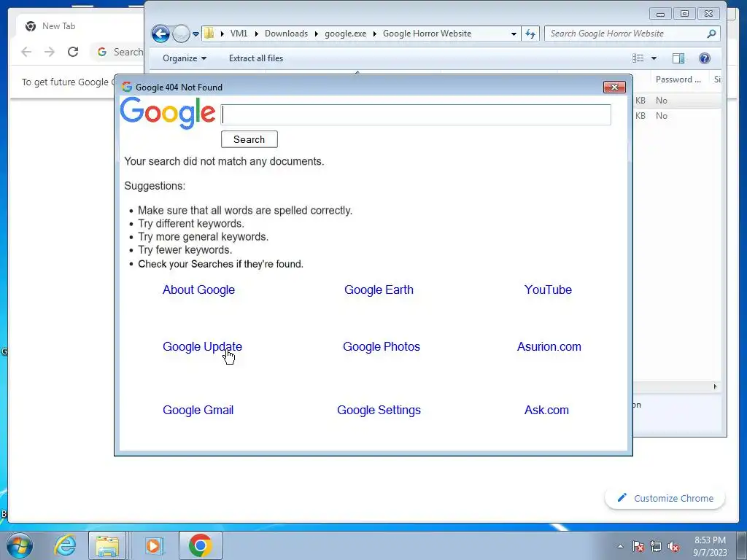Launch Internet Explorer from the taskbar
The height and width of the screenshot is (560, 747).
65,545
